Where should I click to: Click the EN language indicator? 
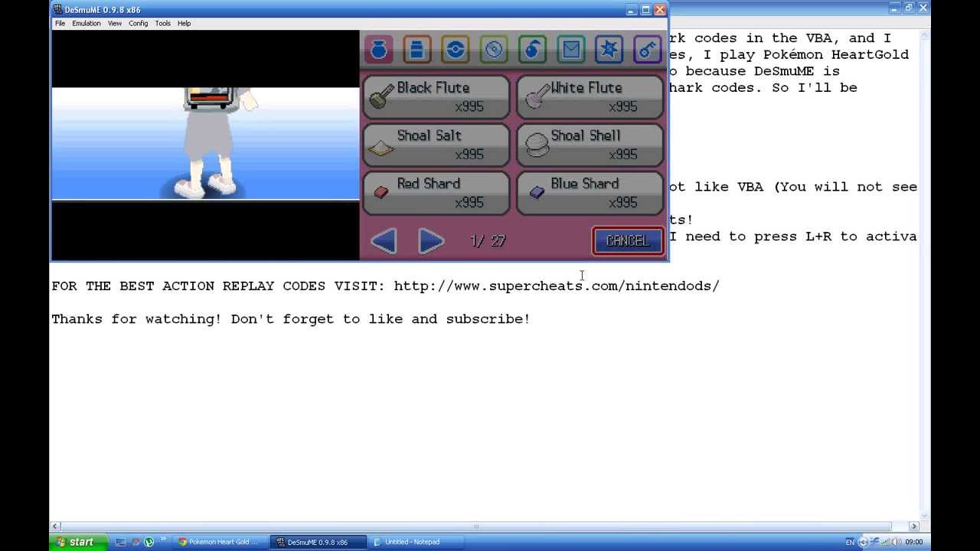(x=850, y=542)
